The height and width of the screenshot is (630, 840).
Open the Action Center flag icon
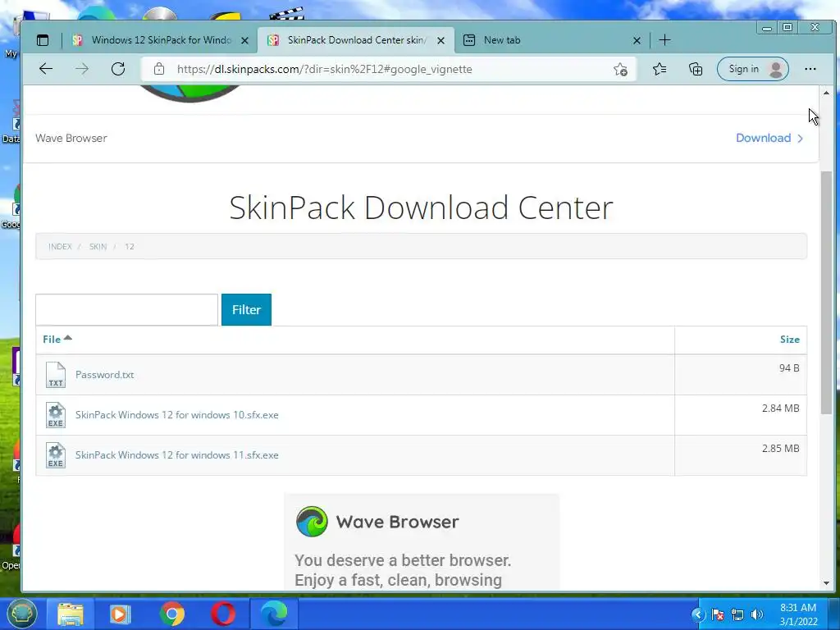(x=718, y=614)
